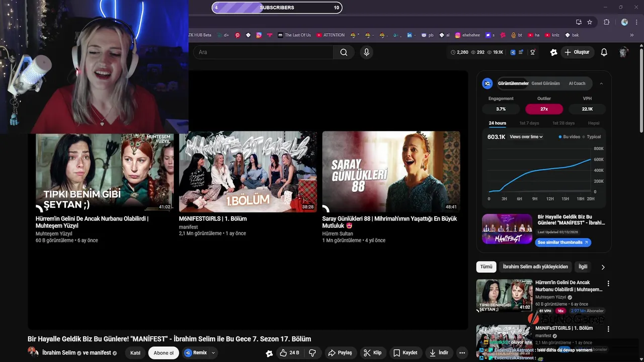
Task: Click the Katıl join button
Action: click(135, 353)
